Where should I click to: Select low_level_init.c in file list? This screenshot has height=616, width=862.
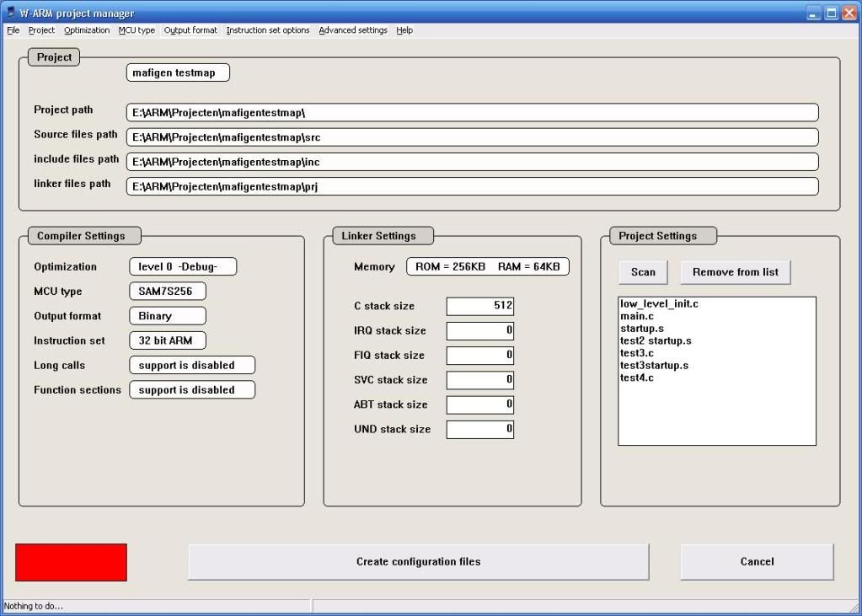tap(659, 303)
